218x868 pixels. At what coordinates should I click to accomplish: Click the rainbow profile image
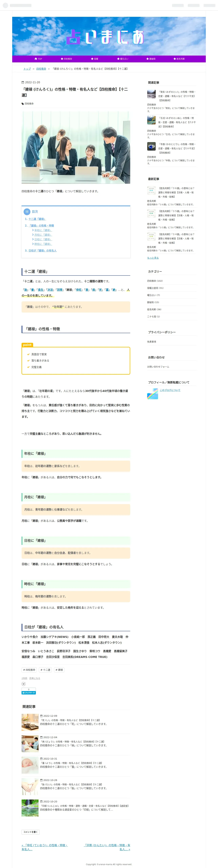coord(152,394)
